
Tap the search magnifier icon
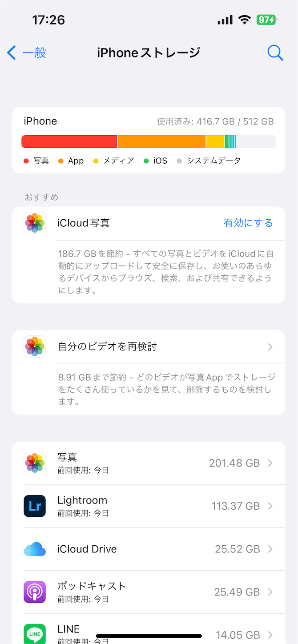[x=275, y=53]
